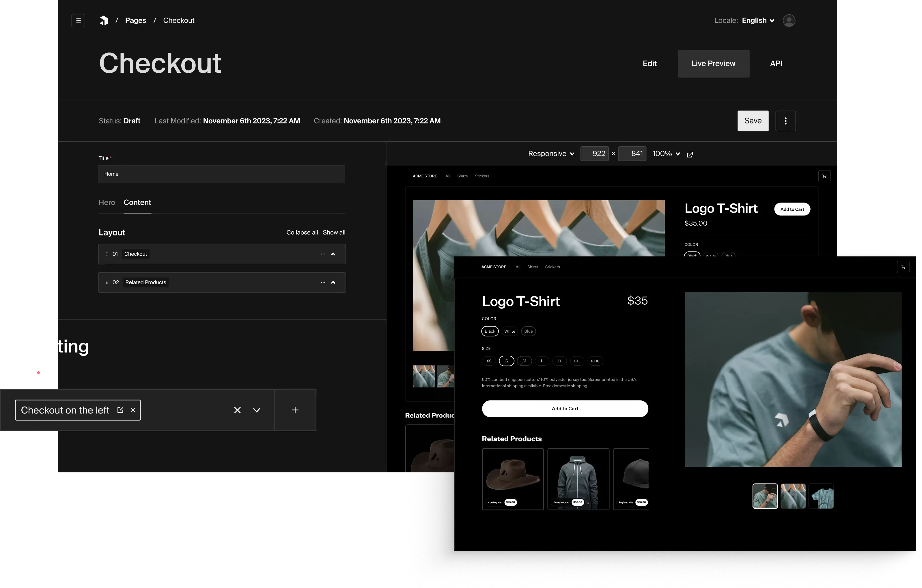Click the Title input field
Screen dimensions: 922x588
tap(221, 174)
